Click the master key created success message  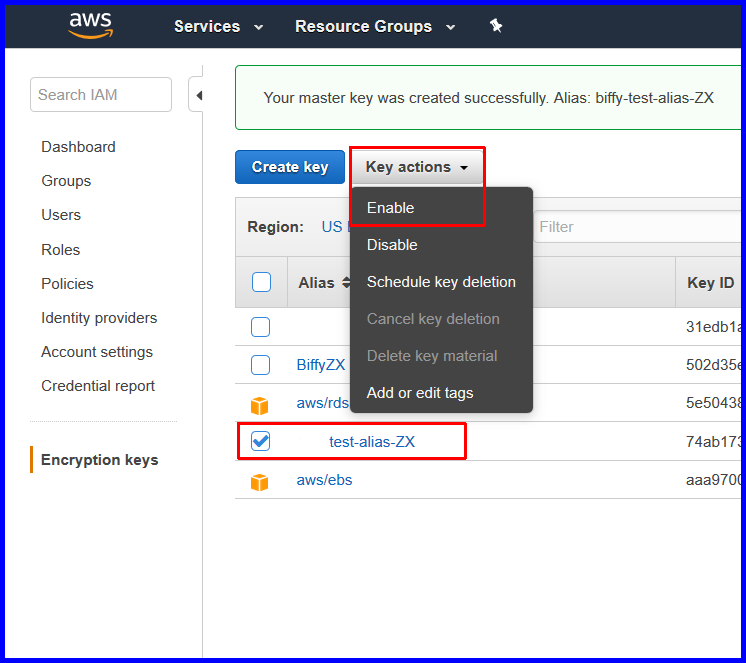[489, 98]
